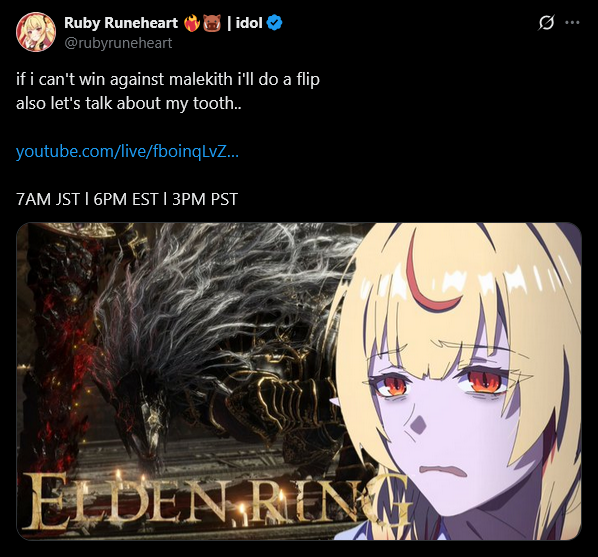The image size is (598, 557).
Task: Click the 7AM JST schedule line
Action: pos(127,199)
